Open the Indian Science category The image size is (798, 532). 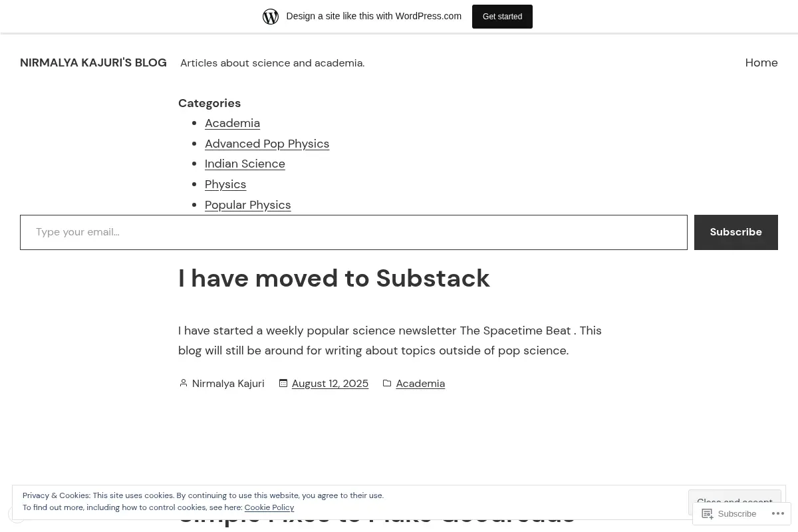tap(245, 164)
